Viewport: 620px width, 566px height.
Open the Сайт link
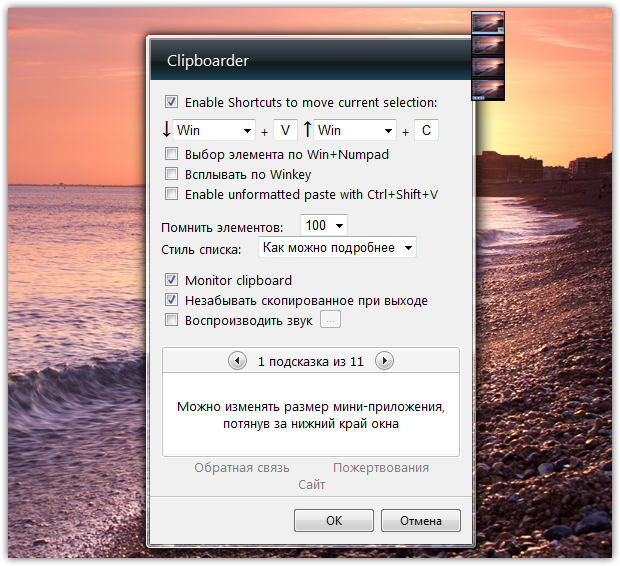pyautogui.click(x=312, y=485)
